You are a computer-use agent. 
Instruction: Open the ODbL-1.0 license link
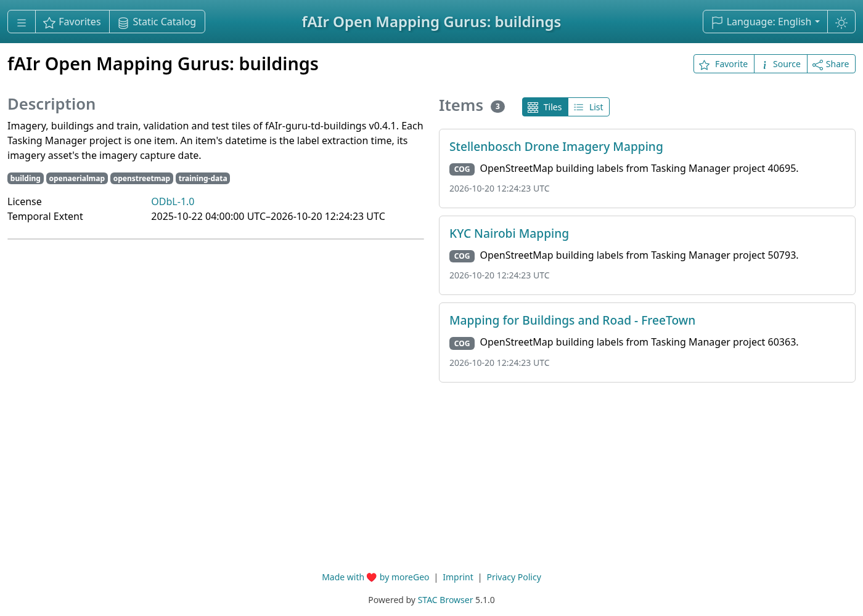[x=173, y=201]
